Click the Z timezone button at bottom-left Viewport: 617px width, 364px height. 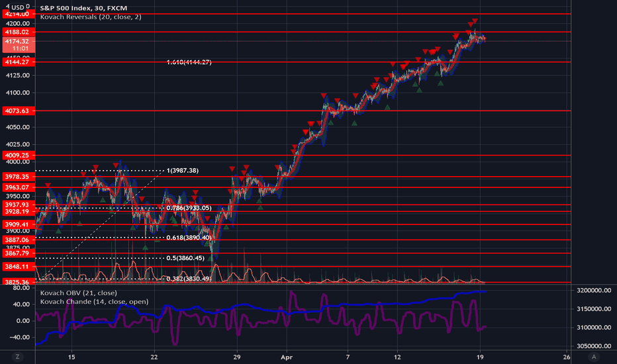pyautogui.click(x=17, y=357)
